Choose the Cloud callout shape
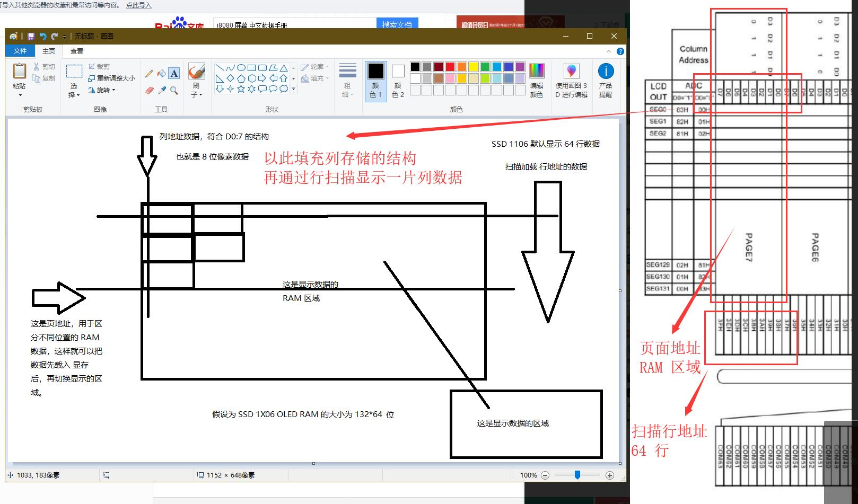 coord(284,89)
